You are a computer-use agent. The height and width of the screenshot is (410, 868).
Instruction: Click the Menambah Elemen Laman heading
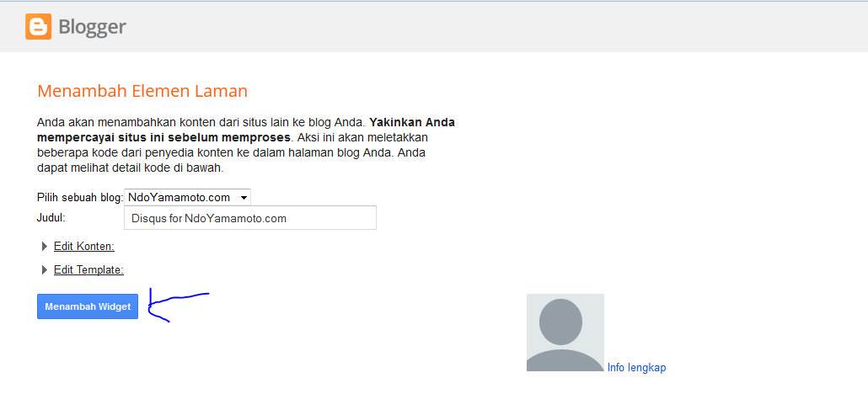point(142,91)
